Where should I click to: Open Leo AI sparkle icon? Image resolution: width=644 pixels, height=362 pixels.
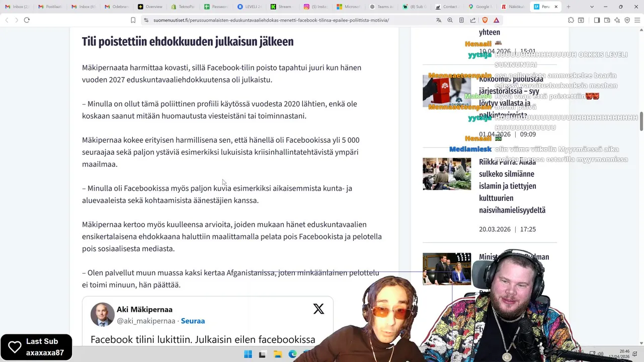pyautogui.click(x=617, y=20)
